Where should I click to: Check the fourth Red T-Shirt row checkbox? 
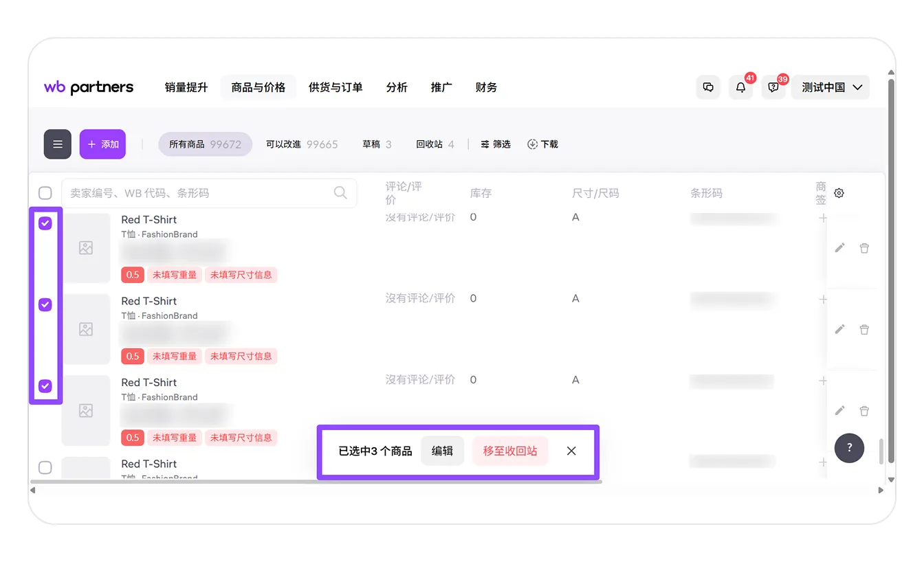pos(45,467)
